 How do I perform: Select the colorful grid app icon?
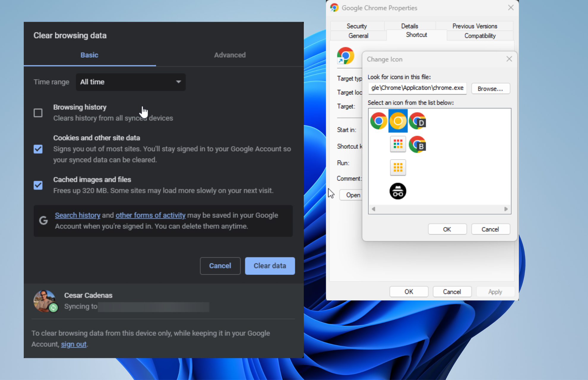[398, 145]
